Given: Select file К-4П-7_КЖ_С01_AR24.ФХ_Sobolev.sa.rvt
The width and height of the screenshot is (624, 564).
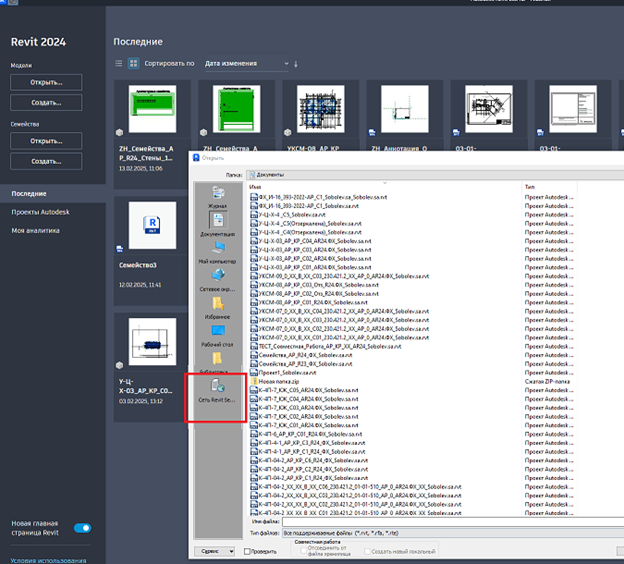Looking at the screenshot, I should click(x=308, y=425).
